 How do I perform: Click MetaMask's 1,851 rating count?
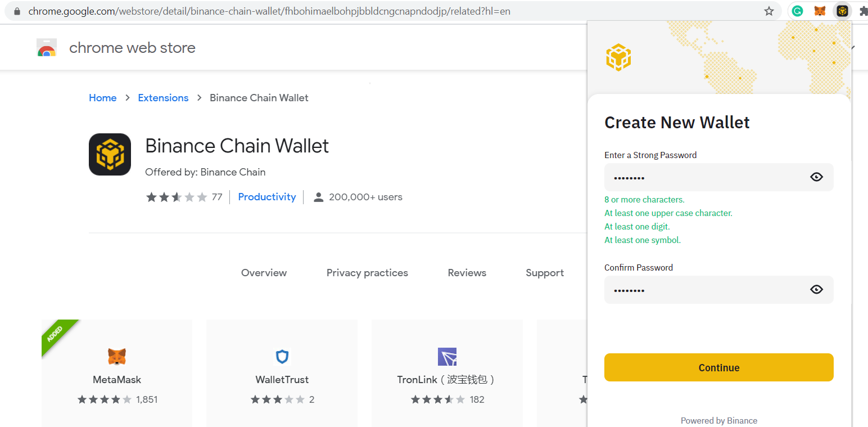click(x=147, y=399)
